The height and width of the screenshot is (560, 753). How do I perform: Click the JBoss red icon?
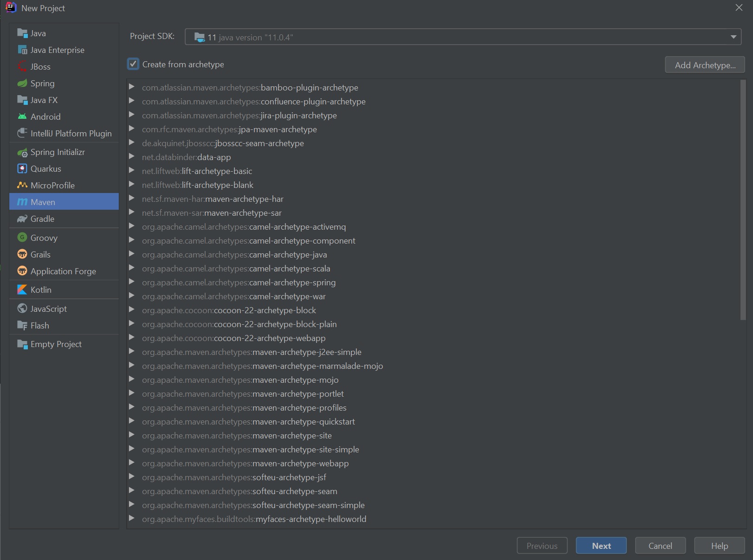point(22,67)
